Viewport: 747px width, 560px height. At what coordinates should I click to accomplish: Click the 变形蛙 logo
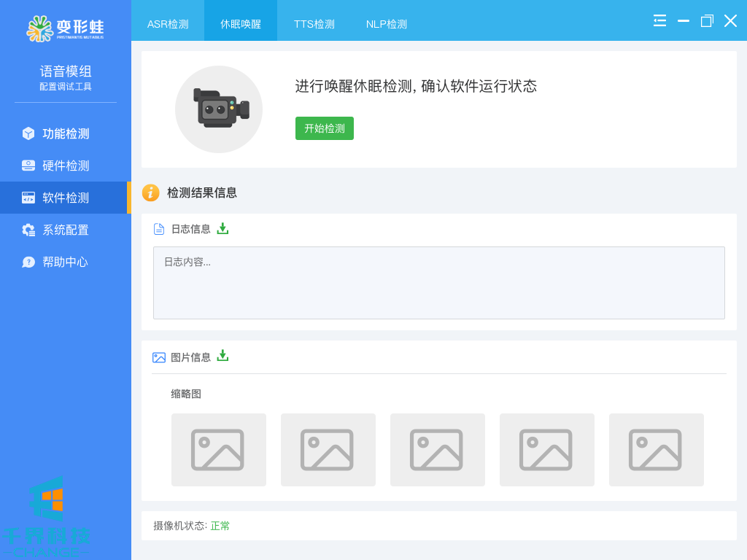click(65, 28)
